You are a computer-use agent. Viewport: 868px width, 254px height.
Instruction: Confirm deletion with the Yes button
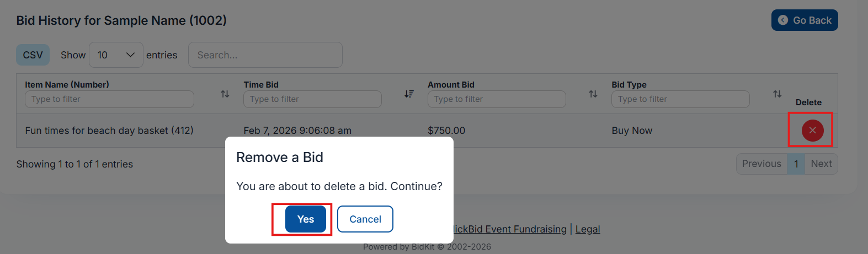tap(306, 219)
